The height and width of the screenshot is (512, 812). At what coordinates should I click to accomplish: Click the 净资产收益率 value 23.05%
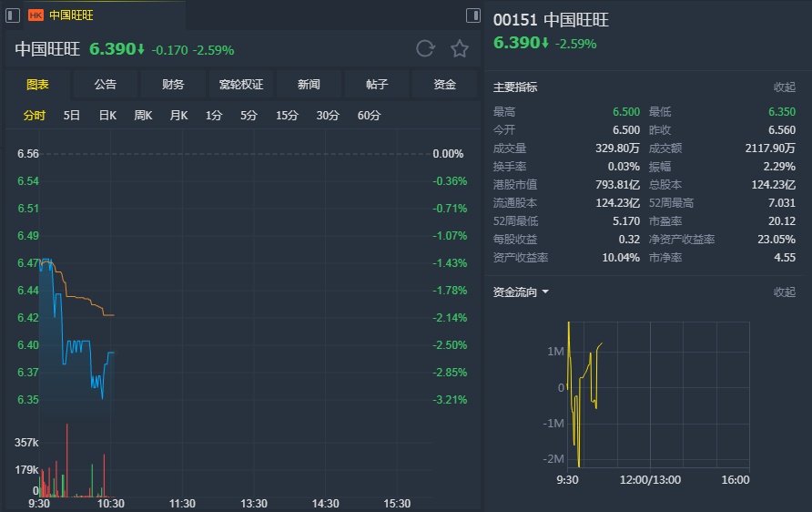point(776,239)
